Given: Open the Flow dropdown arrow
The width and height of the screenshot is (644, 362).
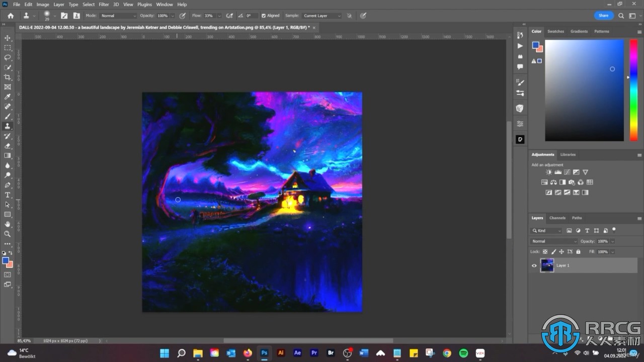Looking at the screenshot, I should (x=219, y=16).
